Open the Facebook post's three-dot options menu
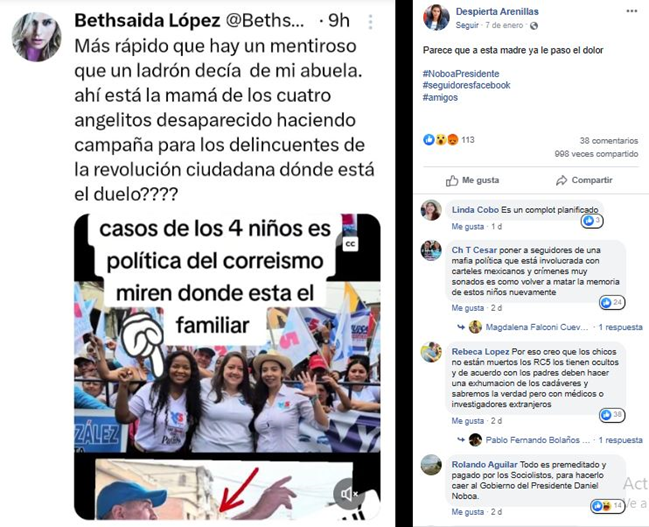The width and height of the screenshot is (649, 527). click(632, 11)
